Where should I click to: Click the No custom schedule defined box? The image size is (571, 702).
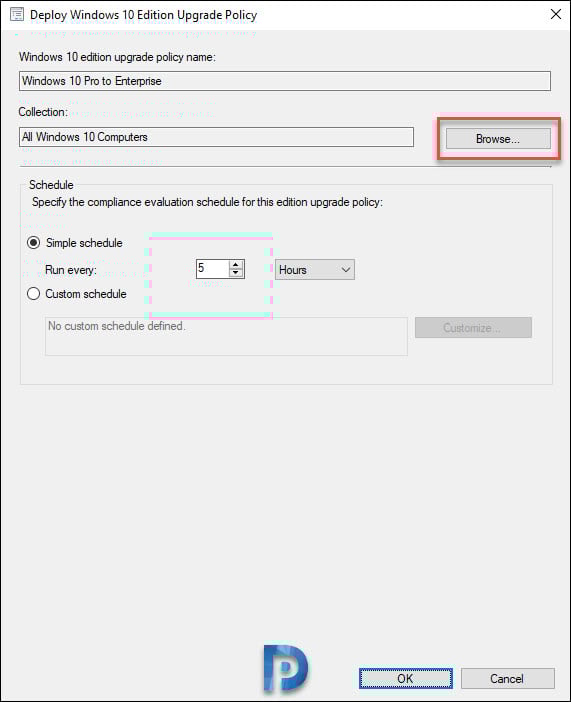(226, 337)
